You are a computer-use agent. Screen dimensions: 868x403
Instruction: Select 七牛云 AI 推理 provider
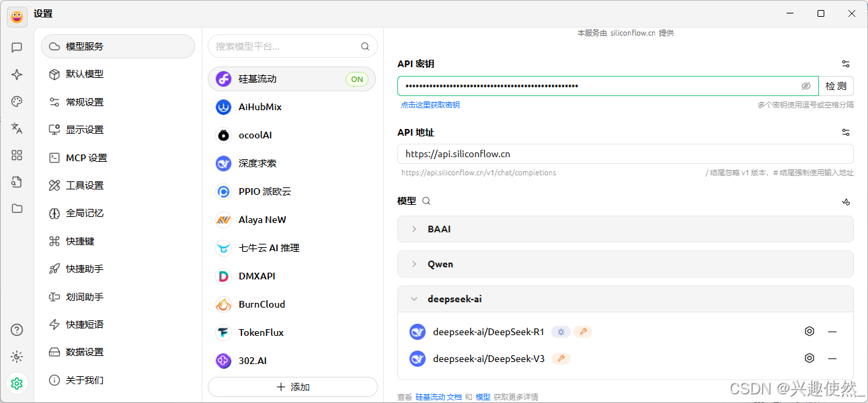(292, 248)
